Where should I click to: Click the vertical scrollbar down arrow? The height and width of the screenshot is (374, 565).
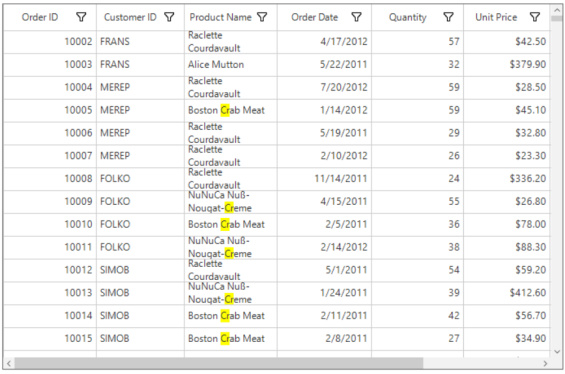tap(557, 352)
